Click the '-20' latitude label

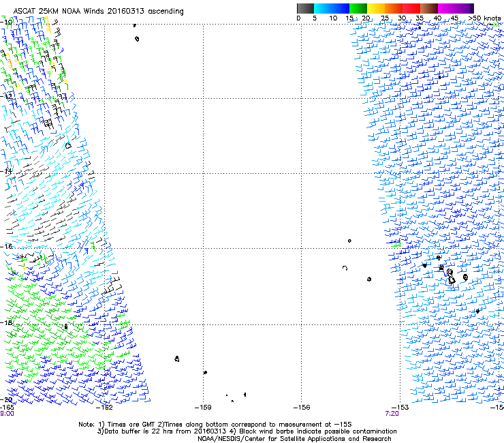pyautogui.click(x=6, y=399)
